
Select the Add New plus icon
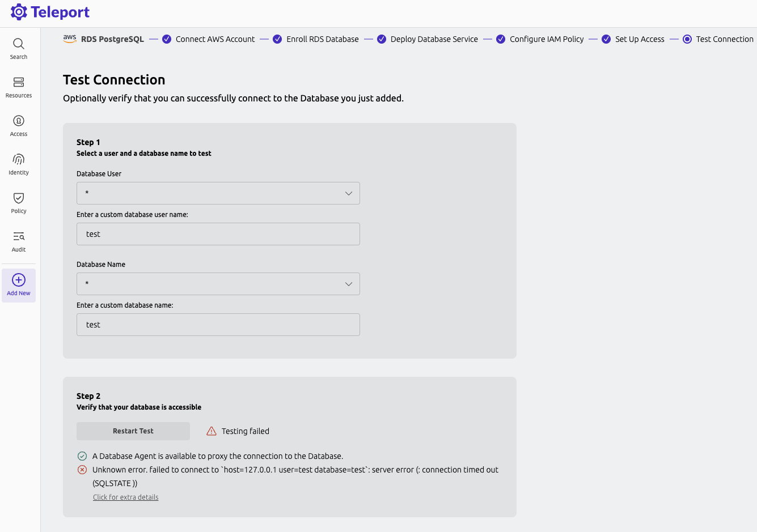pos(18,279)
